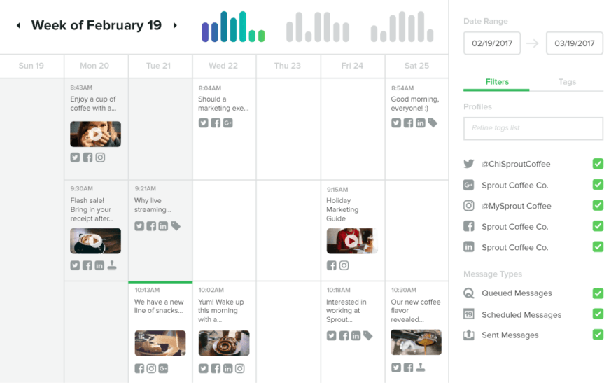Uncheck the @ChiSproutCoffee profile checkbox

(x=598, y=163)
